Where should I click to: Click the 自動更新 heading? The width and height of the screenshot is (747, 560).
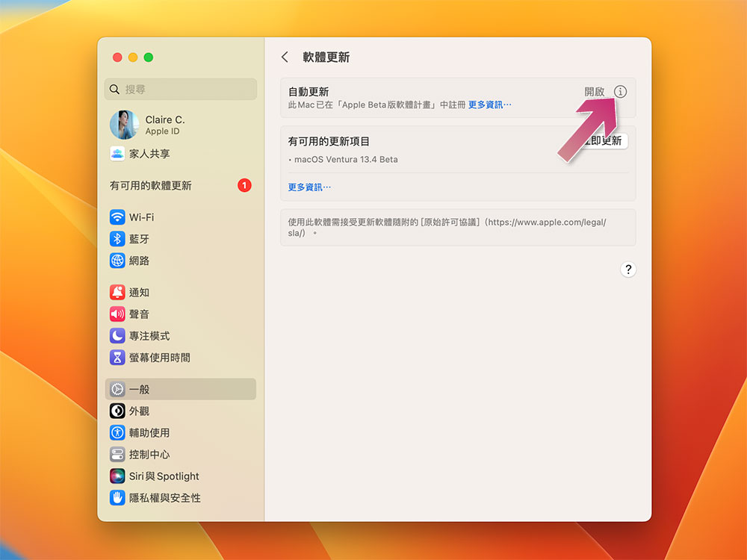pyautogui.click(x=309, y=91)
